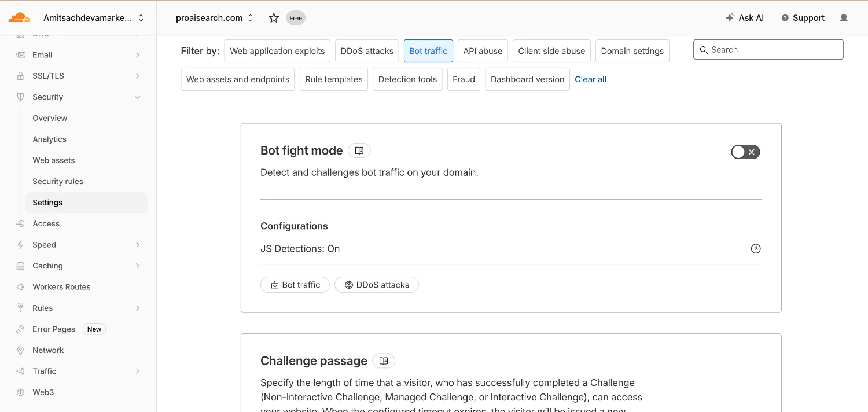Screen dimensions: 868x412
Task: Toggle the Fraud filter
Action: (463, 79)
